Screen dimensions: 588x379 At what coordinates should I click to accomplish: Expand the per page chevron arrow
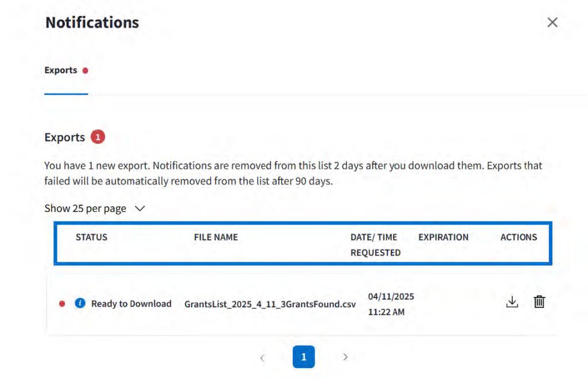tap(140, 208)
